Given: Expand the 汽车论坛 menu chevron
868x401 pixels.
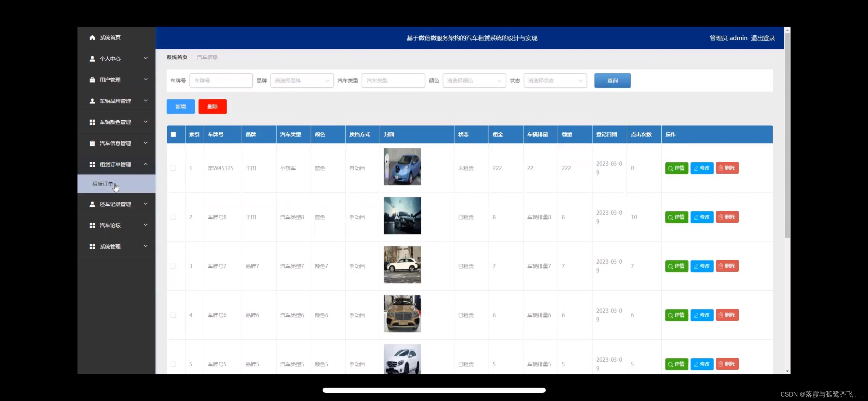Looking at the screenshot, I should 146,225.
